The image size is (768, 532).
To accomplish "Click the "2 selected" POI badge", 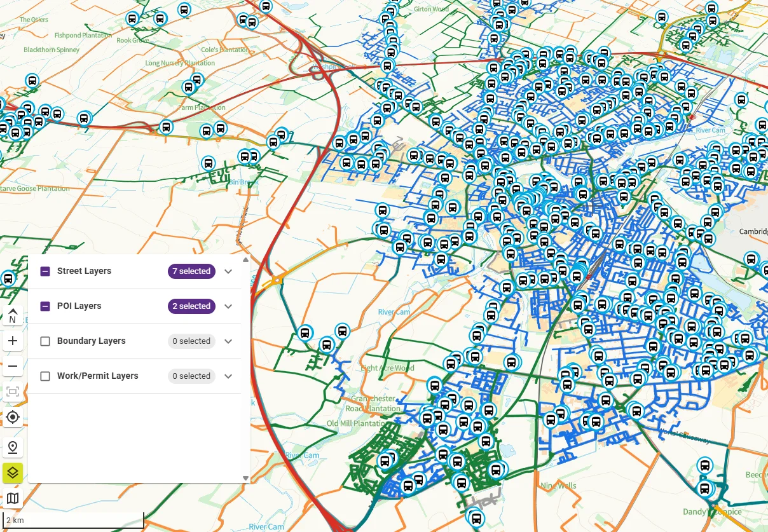I will coord(191,306).
